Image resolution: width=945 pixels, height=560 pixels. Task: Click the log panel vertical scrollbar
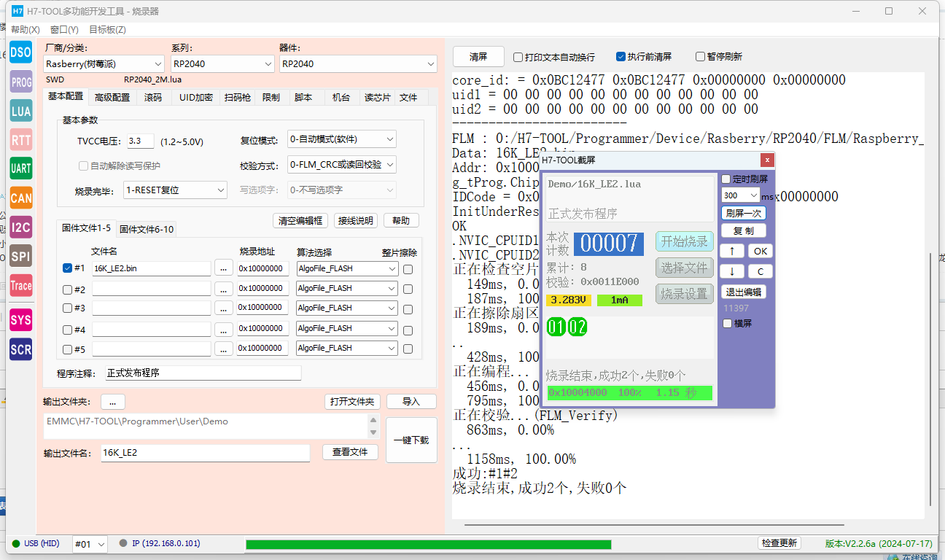(x=930, y=378)
